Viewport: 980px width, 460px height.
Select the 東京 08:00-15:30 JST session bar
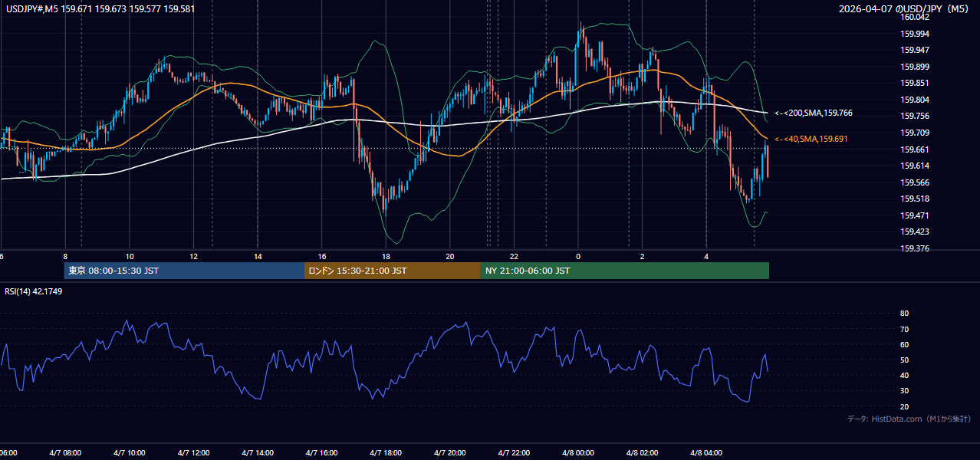pyautogui.click(x=184, y=271)
